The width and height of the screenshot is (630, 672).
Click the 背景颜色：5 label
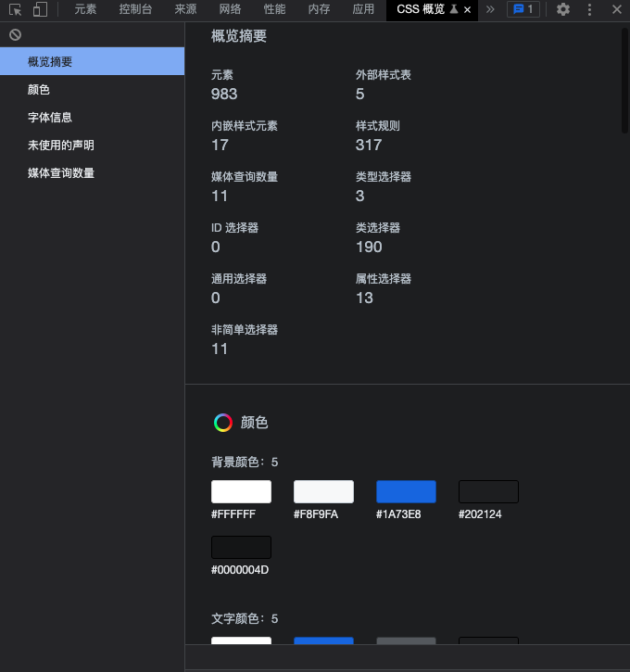pyautogui.click(x=245, y=462)
